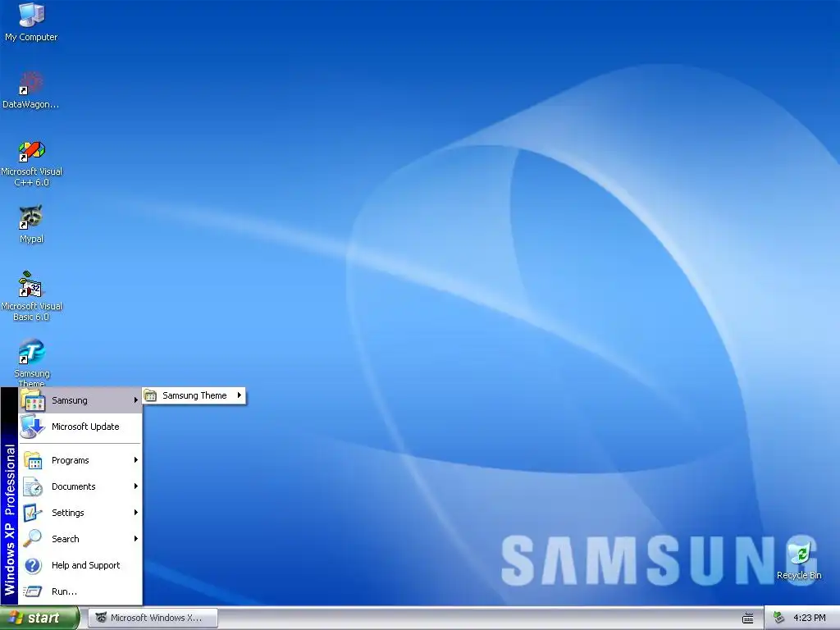Click the Documents icon in Start menu
Image resolution: width=840 pixels, height=630 pixels.
coord(33,486)
